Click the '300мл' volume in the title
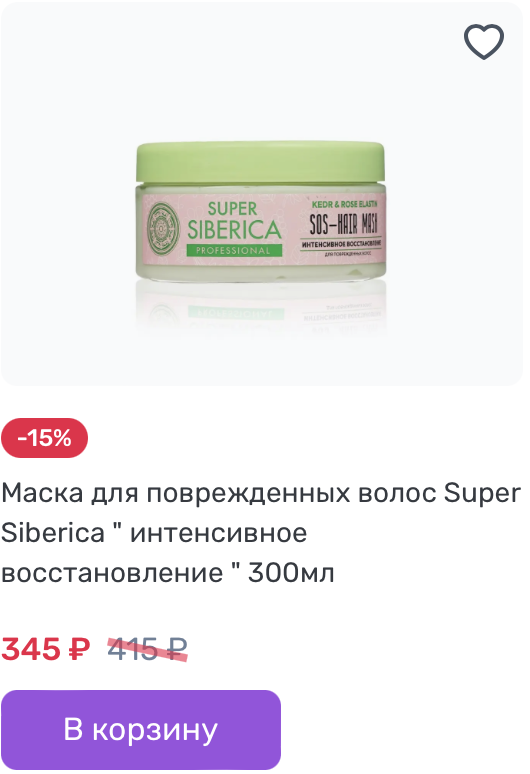 tap(291, 573)
